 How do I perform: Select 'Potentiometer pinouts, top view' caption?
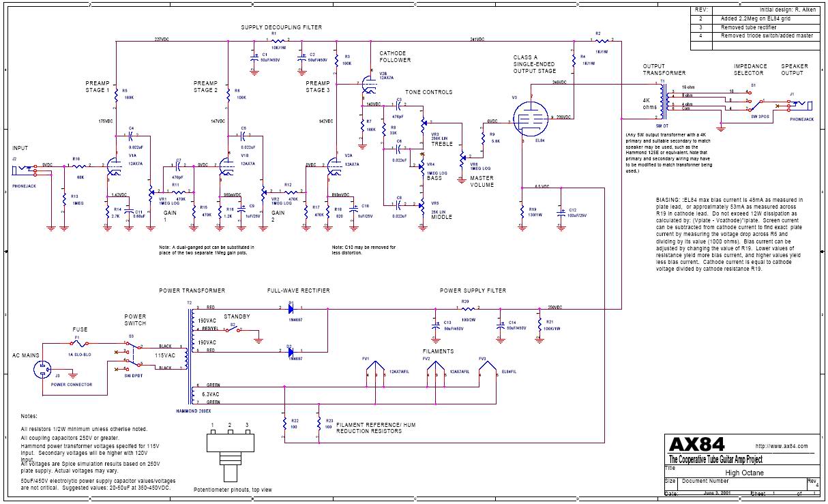233,490
